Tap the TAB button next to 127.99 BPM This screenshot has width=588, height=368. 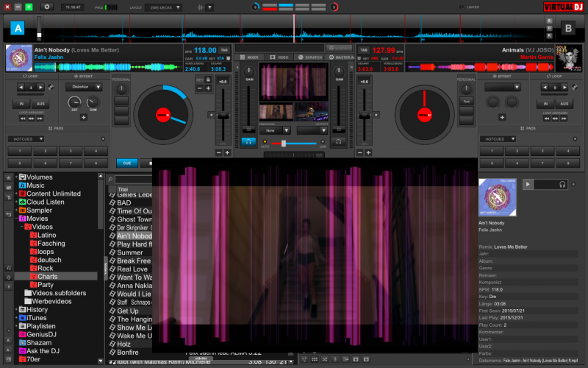click(x=364, y=50)
